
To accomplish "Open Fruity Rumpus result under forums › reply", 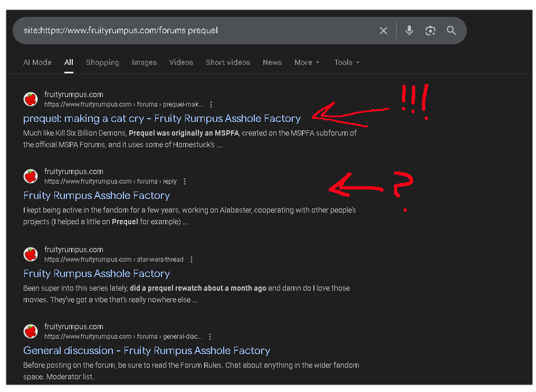I will pyautogui.click(x=97, y=196).
